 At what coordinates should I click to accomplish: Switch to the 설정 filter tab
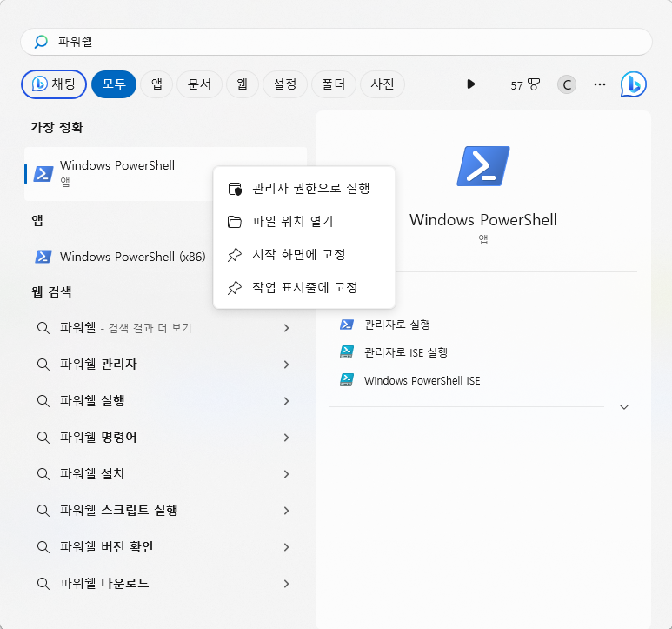tap(285, 84)
